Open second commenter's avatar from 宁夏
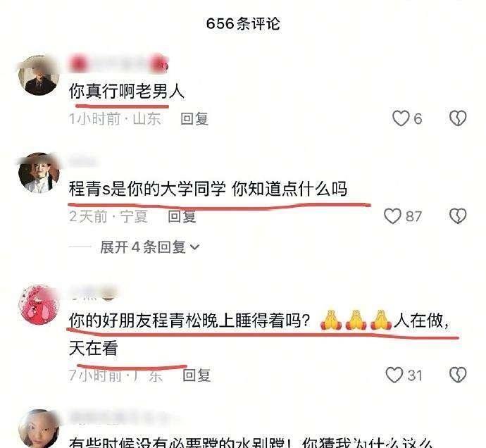486x448 pixels. tap(39, 173)
